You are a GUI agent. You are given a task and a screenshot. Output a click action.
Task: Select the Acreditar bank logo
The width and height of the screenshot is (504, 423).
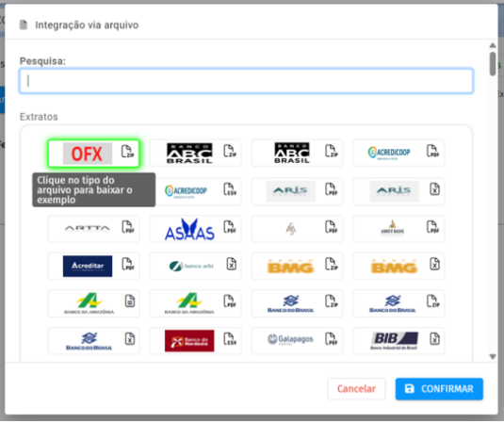click(88, 267)
